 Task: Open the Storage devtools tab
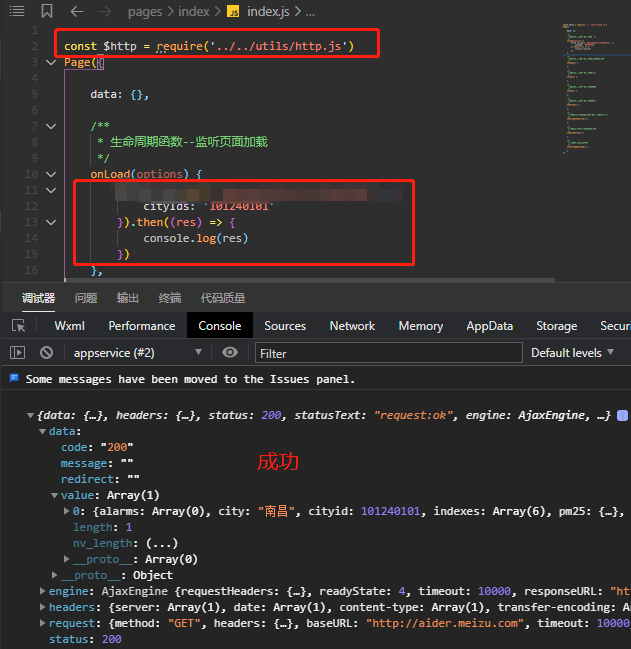coord(557,326)
